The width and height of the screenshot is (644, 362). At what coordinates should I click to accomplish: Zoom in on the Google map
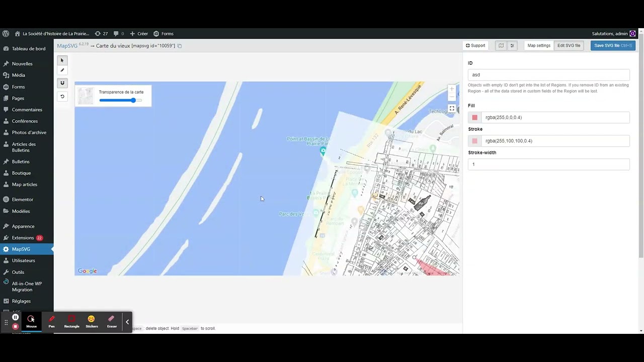tap(452, 89)
